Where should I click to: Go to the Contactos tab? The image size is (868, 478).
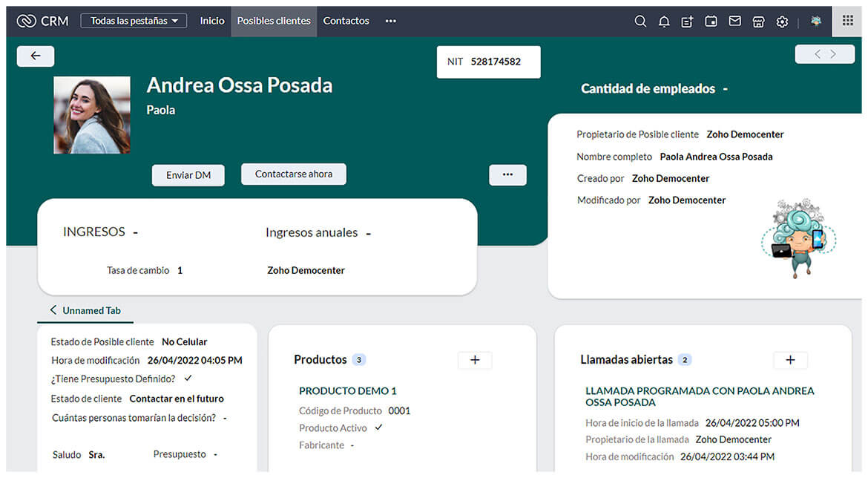click(x=346, y=21)
